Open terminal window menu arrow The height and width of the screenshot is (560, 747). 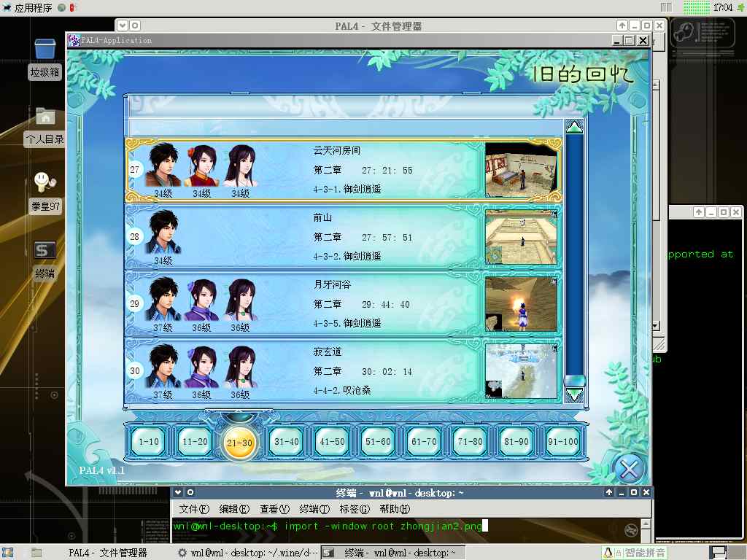(x=178, y=492)
